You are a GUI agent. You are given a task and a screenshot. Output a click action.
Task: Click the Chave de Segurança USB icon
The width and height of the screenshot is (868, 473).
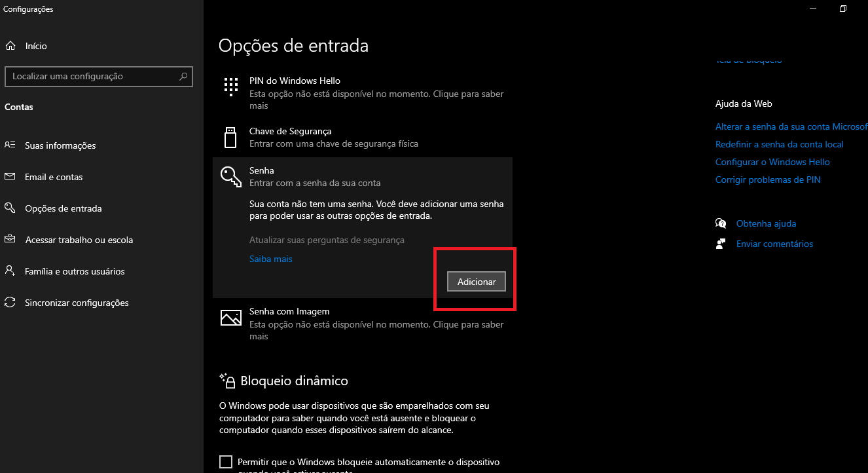tap(230, 137)
